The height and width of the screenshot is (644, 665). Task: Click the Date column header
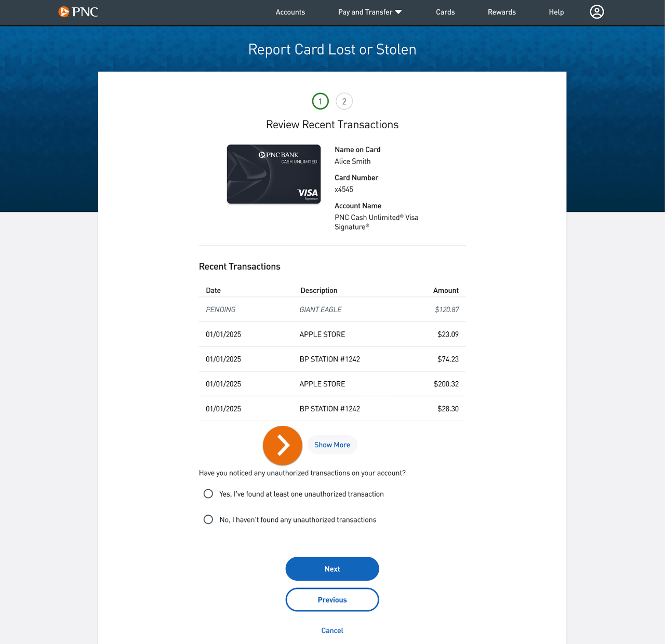coord(214,290)
